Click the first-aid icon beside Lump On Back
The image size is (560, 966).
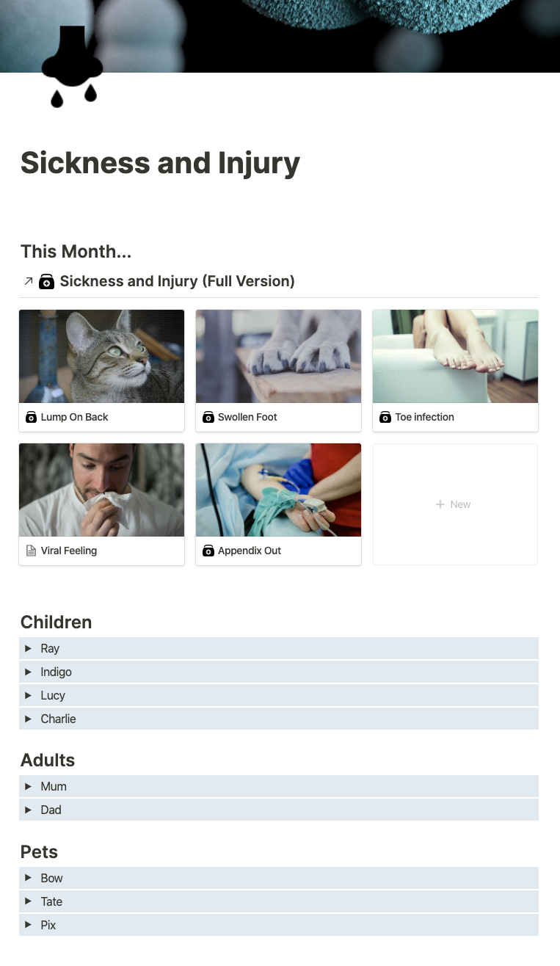click(31, 417)
